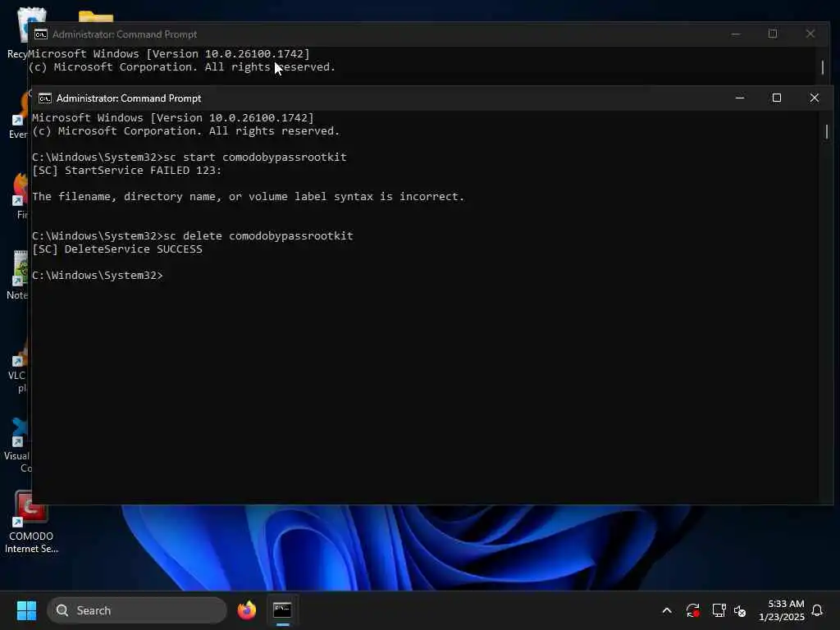Viewport: 840px width, 630px height.
Task: Click the 'volume label syntax is incorrect' line
Action: pyautogui.click(x=248, y=197)
